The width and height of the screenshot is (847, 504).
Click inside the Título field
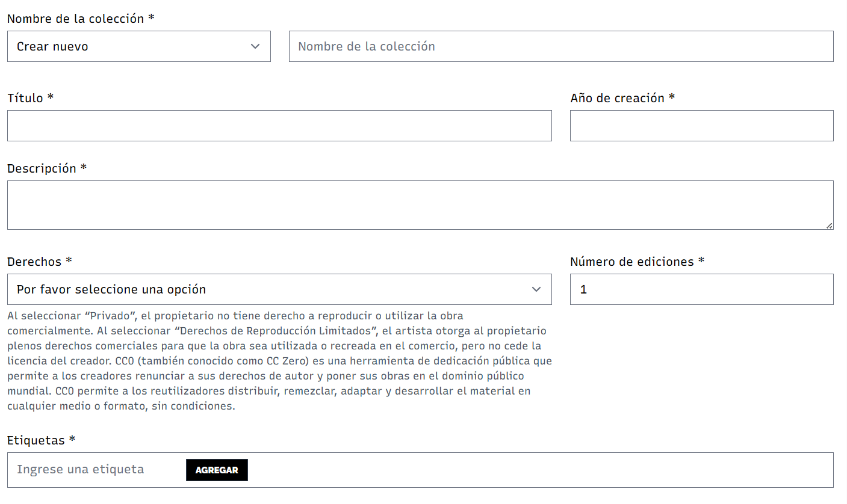279,126
